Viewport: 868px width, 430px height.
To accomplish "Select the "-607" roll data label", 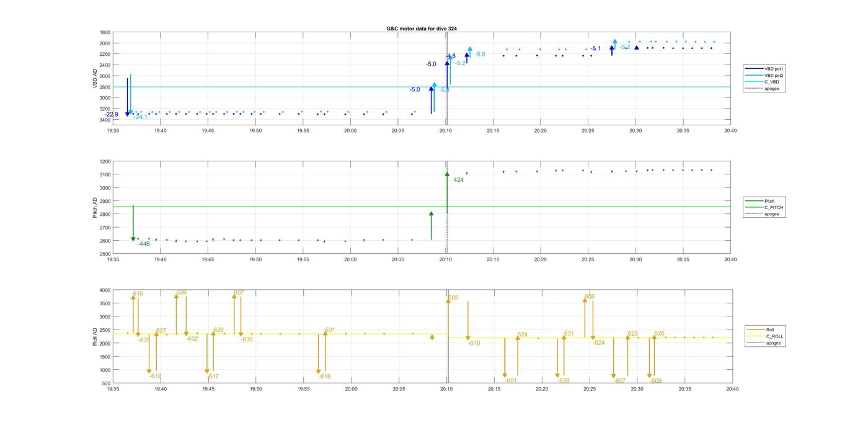I will click(619, 380).
